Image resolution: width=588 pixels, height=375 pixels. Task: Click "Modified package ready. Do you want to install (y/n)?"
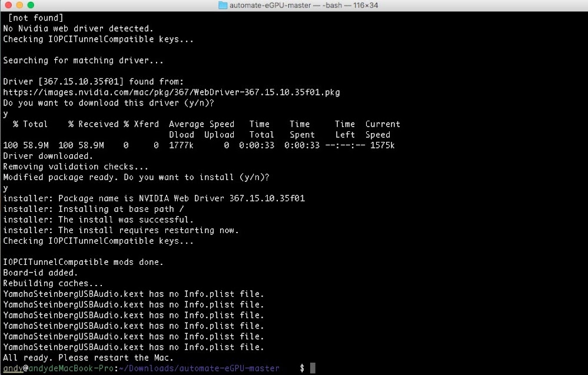coord(136,177)
